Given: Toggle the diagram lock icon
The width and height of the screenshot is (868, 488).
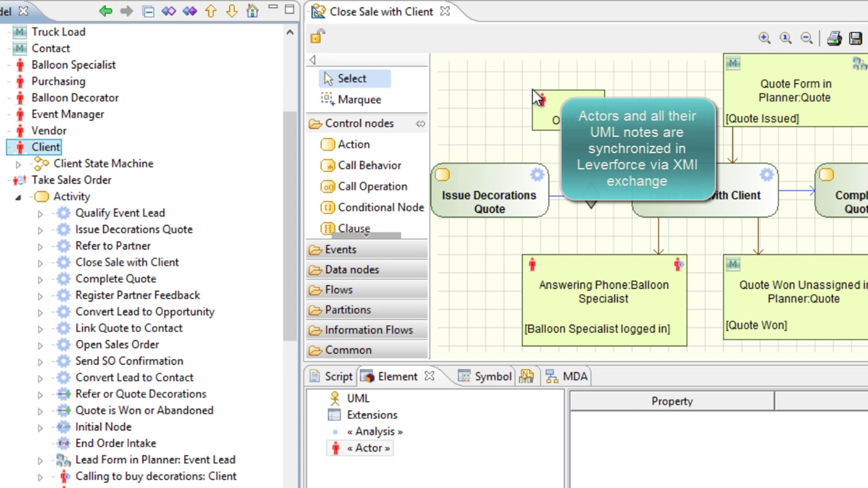Looking at the screenshot, I should pyautogui.click(x=318, y=36).
